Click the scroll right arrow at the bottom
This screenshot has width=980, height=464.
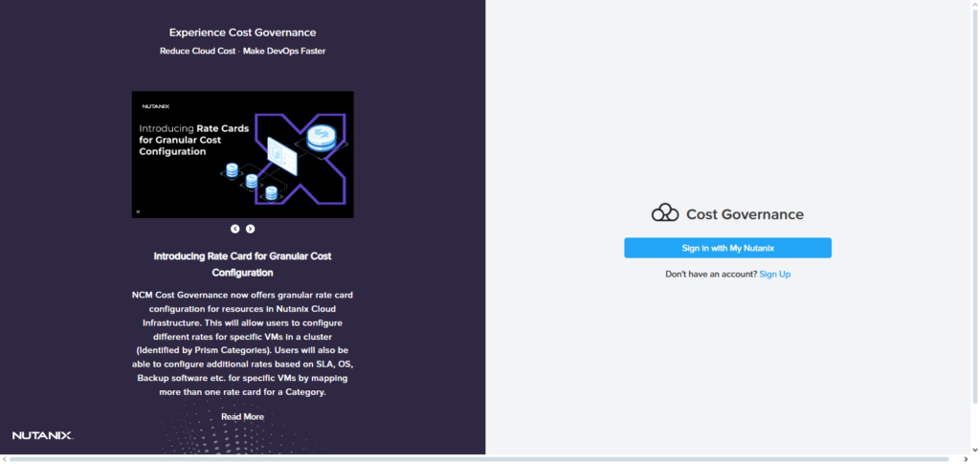(x=965, y=459)
